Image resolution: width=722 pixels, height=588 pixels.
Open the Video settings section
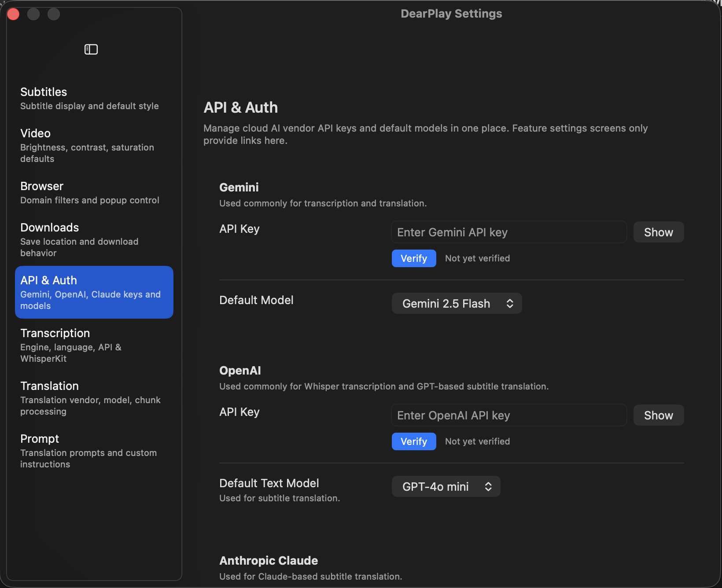point(94,146)
